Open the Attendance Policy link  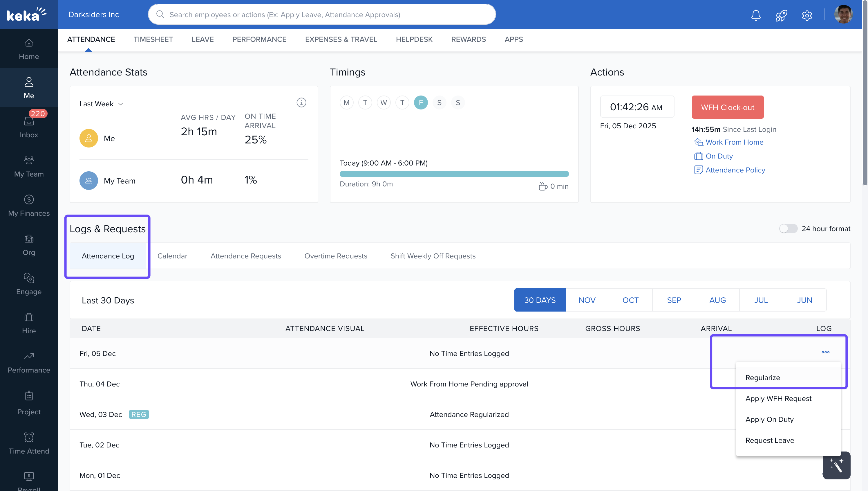coord(735,170)
